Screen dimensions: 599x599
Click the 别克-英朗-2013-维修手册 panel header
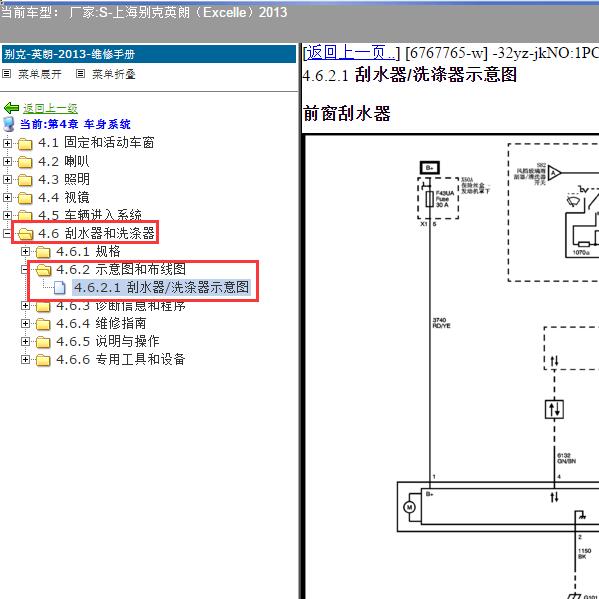click(149, 54)
